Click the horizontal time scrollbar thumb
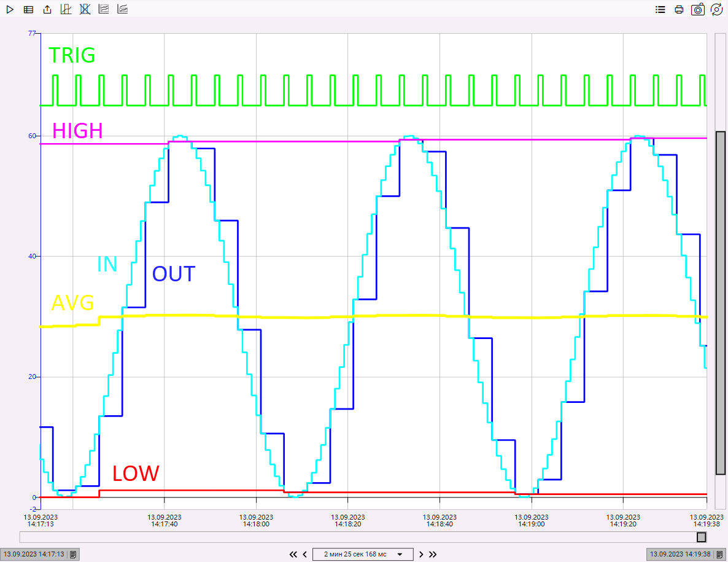Screen dimensions: 728x562 (701, 537)
